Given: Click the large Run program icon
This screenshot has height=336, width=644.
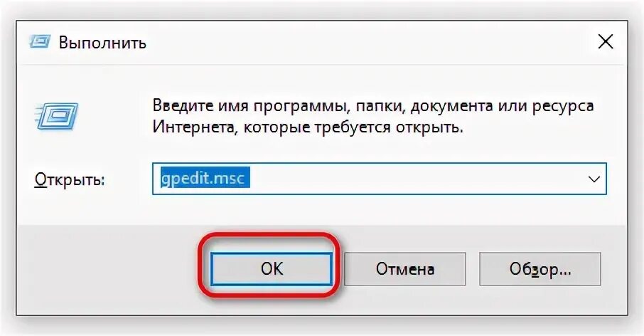Looking at the screenshot, I should coord(57,116).
